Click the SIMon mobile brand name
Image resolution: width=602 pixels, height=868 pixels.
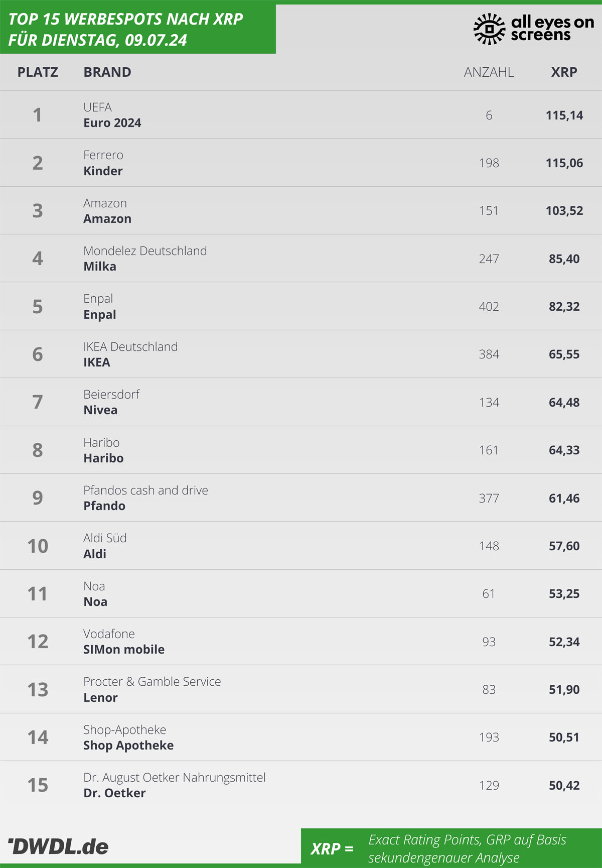point(124,650)
